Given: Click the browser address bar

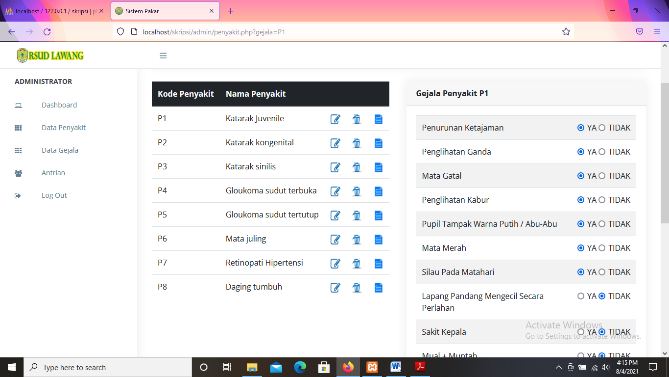Looking at the screenshot, I should pyautogui.click(x=343, y=32).
